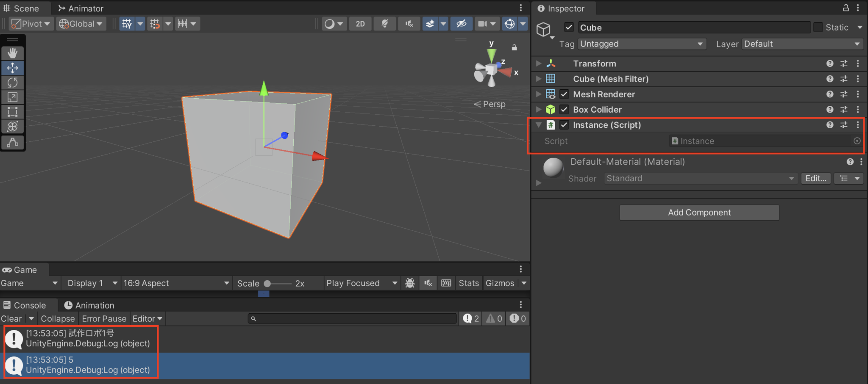
Task: Uncheck the Cube active checkbox
Action: coord(569,28)
